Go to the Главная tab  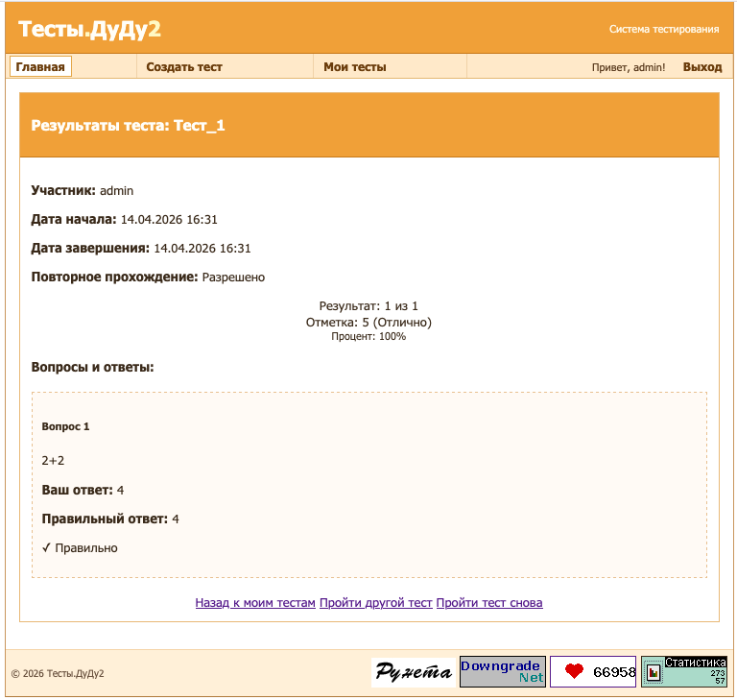click(x=40, y=67)
